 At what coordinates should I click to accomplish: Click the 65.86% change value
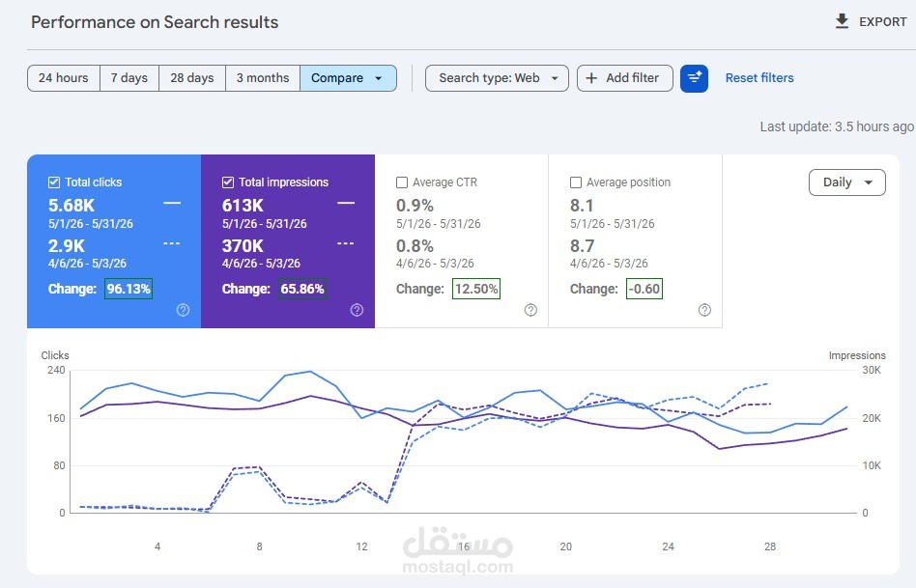(x=302, y=289)
